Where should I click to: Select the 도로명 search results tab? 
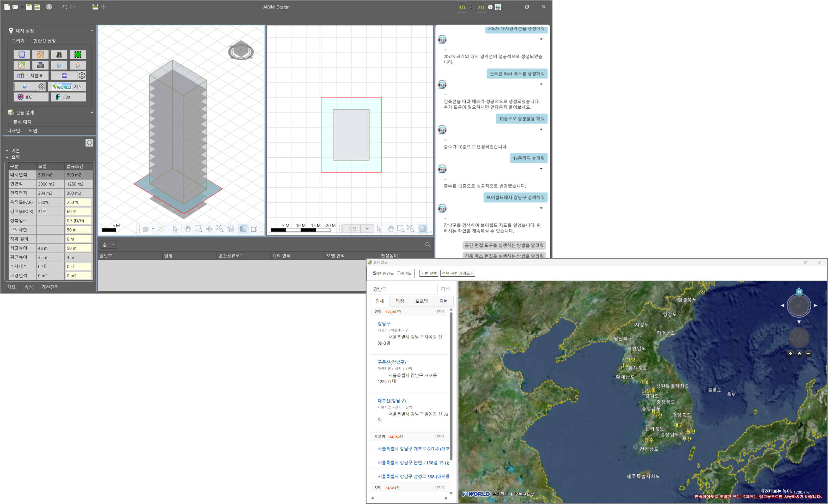tap(421, 301)
